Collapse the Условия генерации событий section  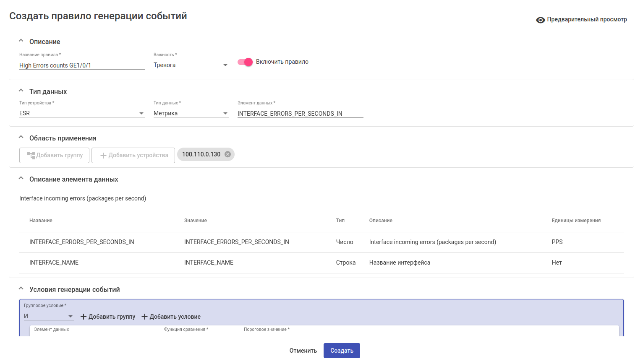pos(21,289)
